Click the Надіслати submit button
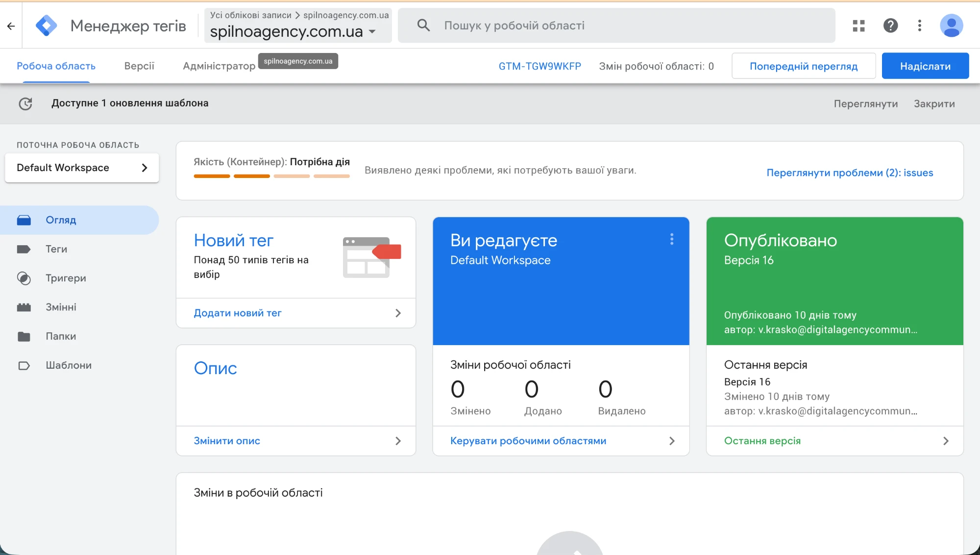Viewport: 980px width, 555px height. (x=925, y=66)
